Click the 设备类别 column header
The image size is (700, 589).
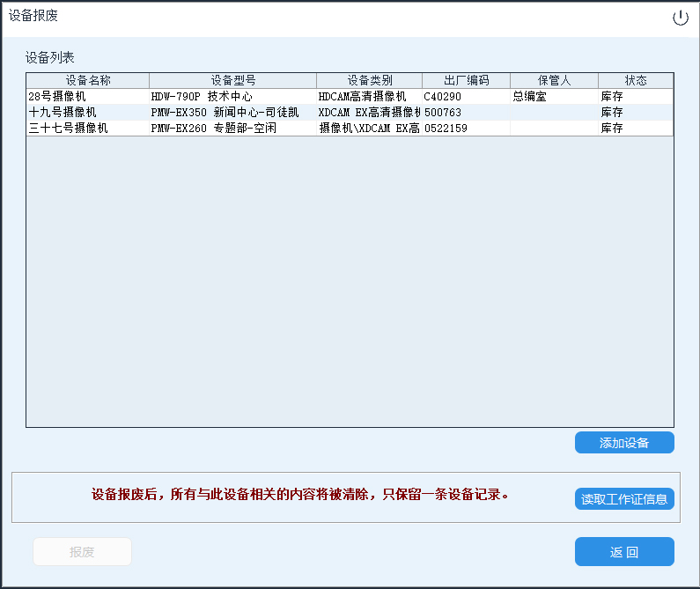[369, 80]
